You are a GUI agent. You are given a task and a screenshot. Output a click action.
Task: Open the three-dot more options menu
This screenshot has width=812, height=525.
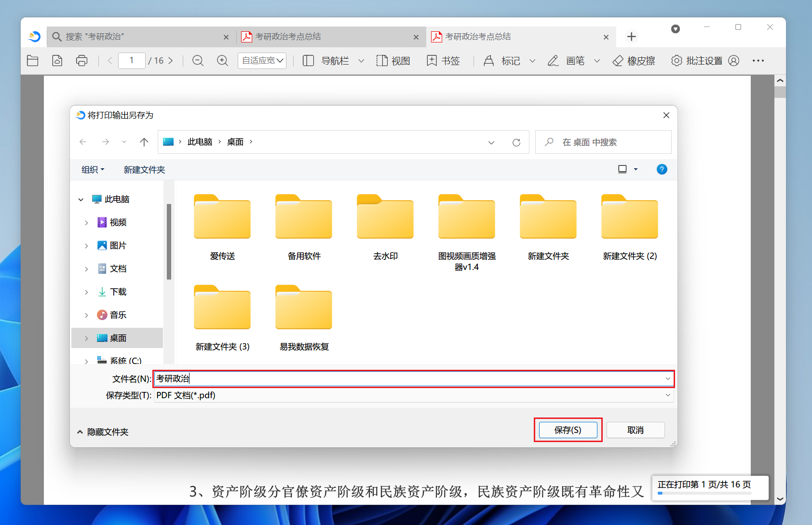click(758, 61)
